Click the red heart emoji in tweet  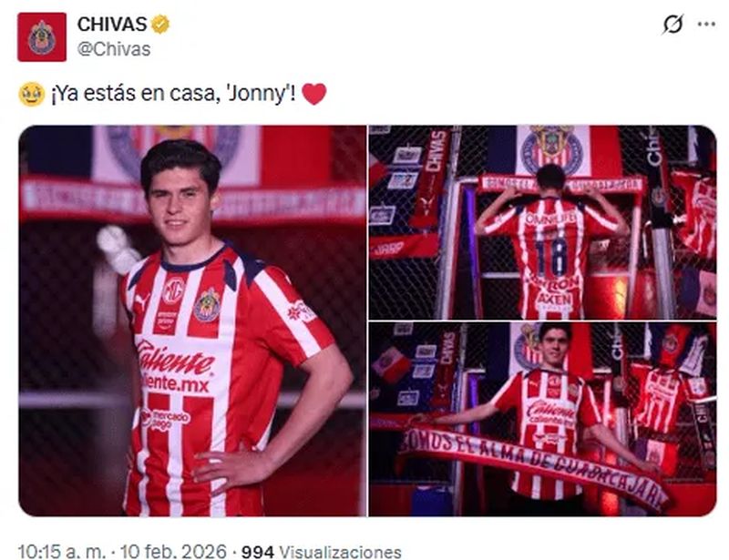tap(314, 94)
